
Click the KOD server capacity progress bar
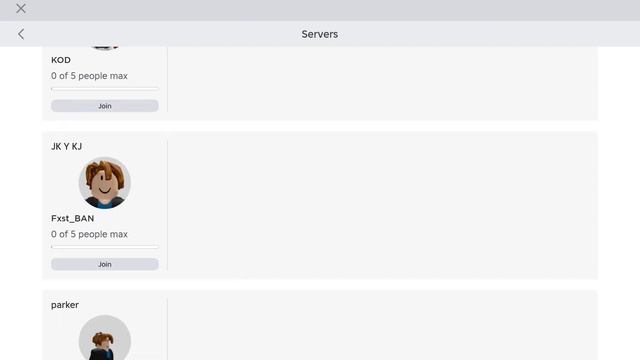[105, 89]
